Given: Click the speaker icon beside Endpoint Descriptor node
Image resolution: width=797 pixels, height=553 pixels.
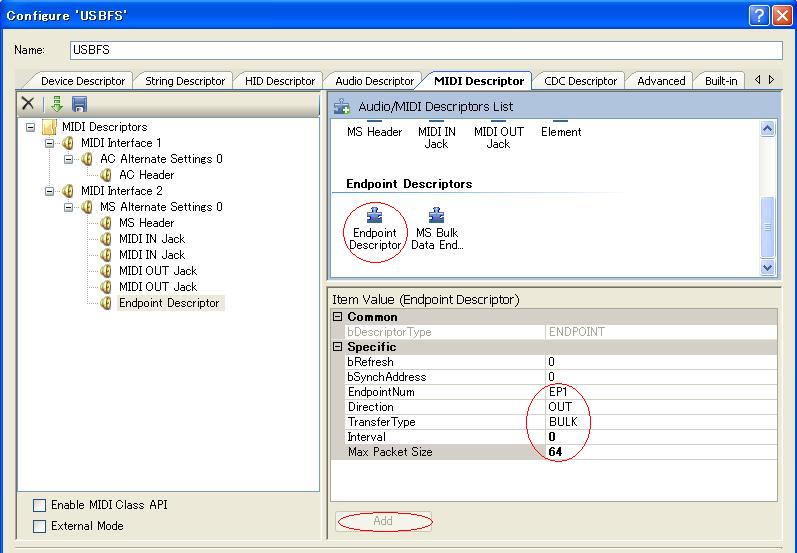Looking at the screenshot, I should point(106,303).
